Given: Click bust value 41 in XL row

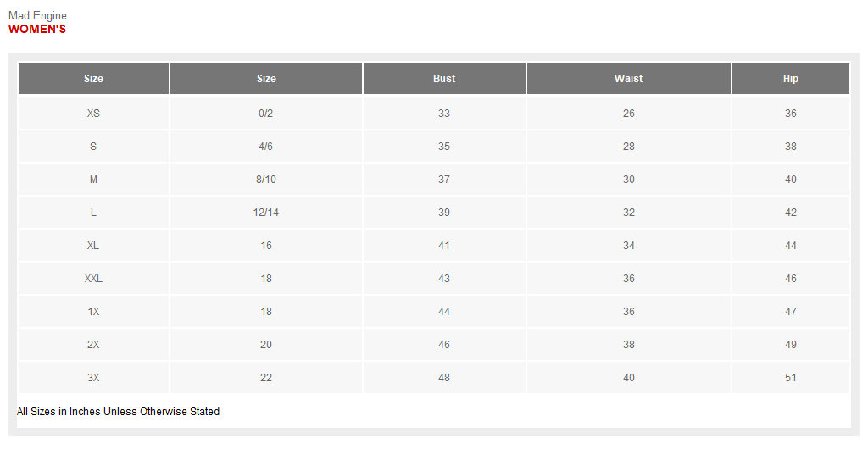Looking at the screenshot, I should 444,246.
